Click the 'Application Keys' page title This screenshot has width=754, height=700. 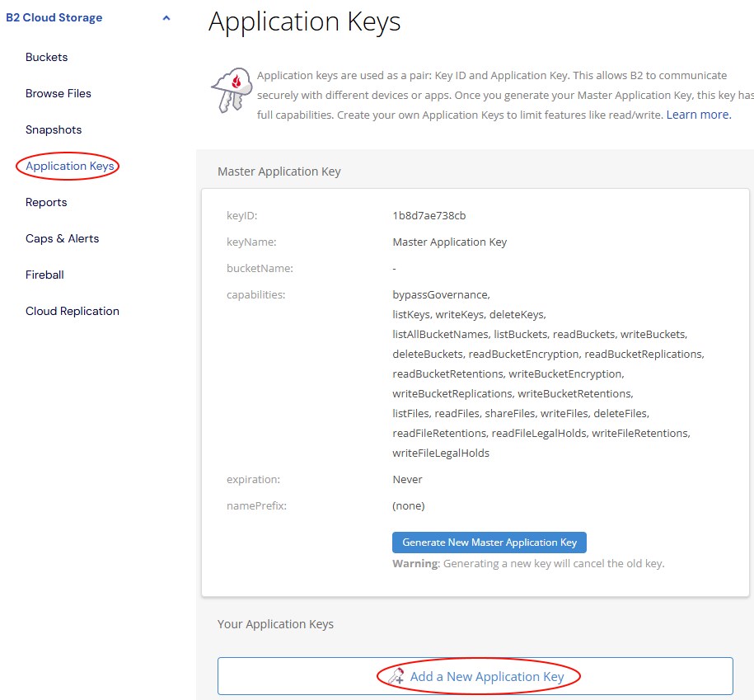click(304, 22)
